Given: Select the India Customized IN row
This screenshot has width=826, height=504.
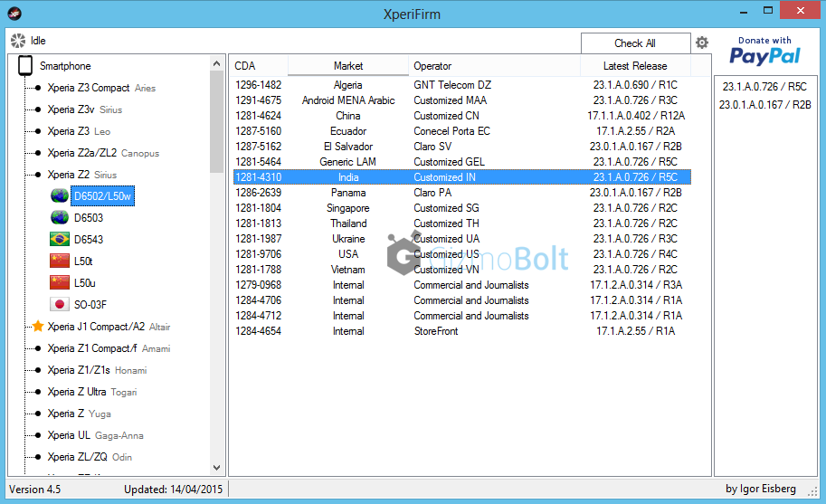Looking at the screenshot, I should (x=462, y=177).
